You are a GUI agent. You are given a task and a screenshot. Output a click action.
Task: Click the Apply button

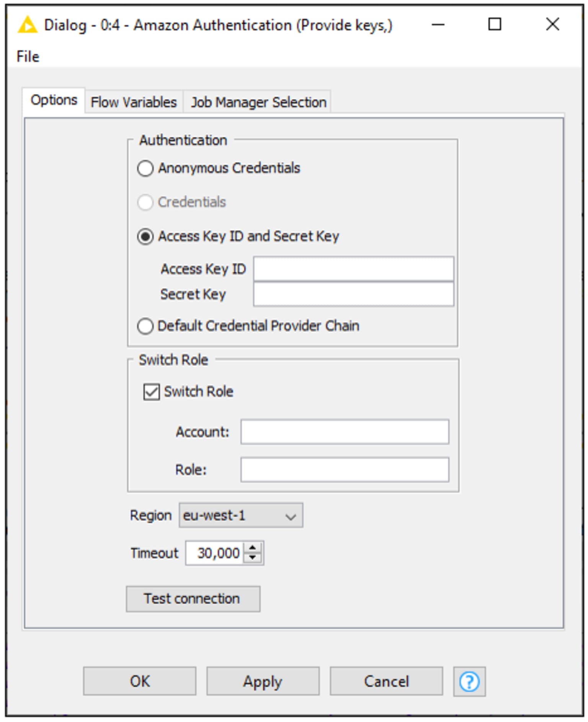click(x=263, y=681)
